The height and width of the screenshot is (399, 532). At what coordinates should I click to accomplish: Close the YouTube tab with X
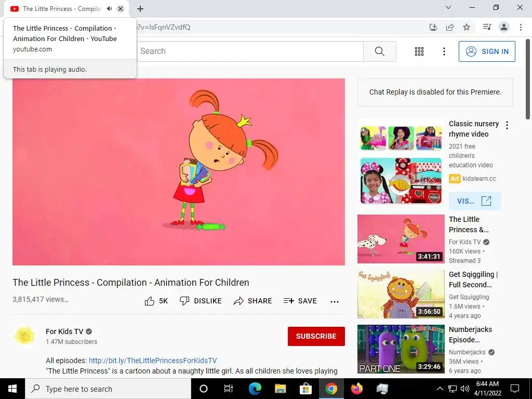tap(121, 9)
